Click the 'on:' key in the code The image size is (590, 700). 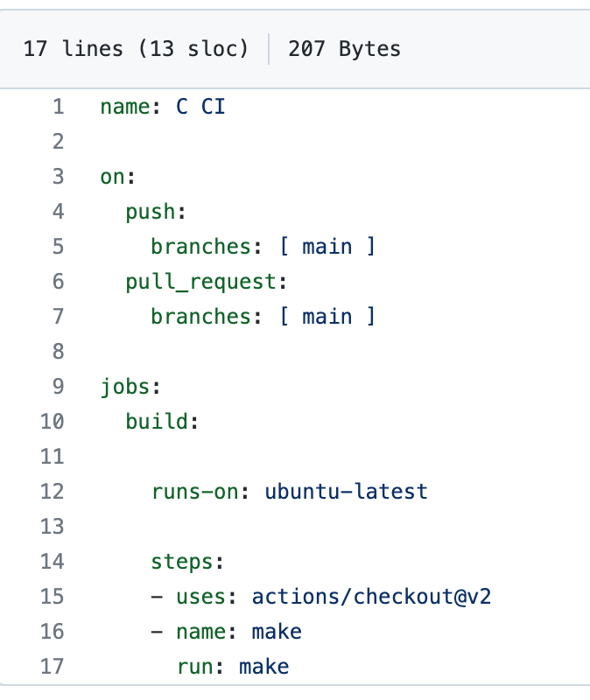pos(117,177)
